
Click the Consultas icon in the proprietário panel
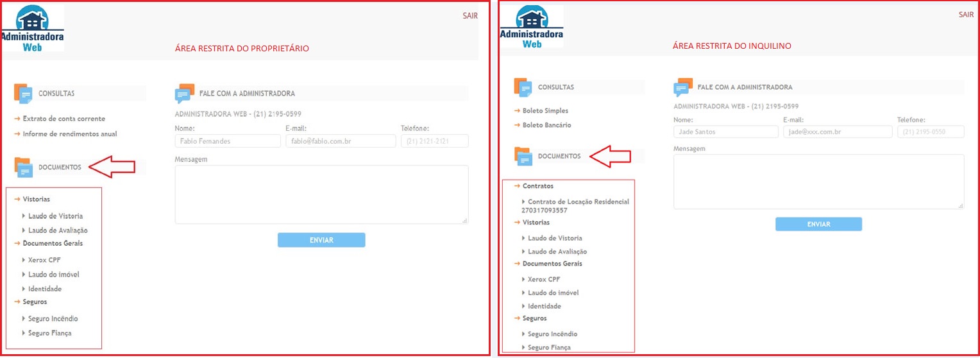[23, 94]
